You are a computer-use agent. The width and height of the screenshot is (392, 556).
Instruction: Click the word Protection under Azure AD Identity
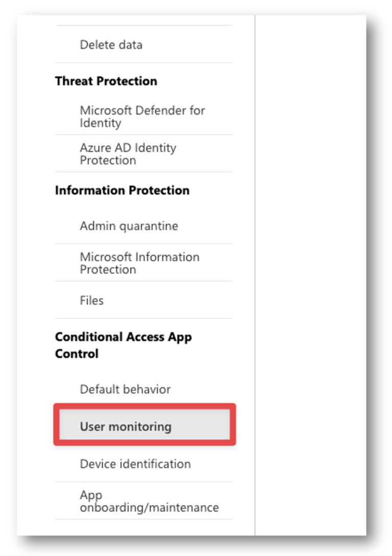coord(108,160)
